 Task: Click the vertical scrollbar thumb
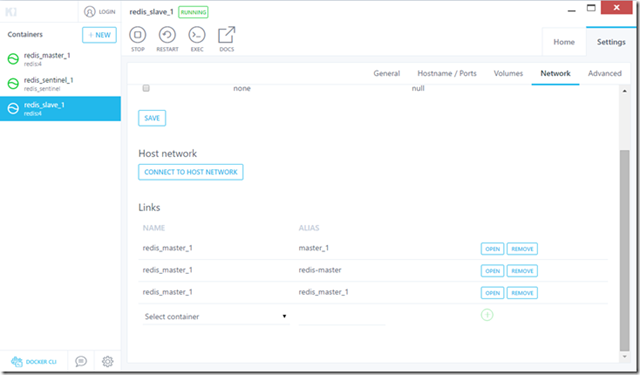click(x=624, y=251)
